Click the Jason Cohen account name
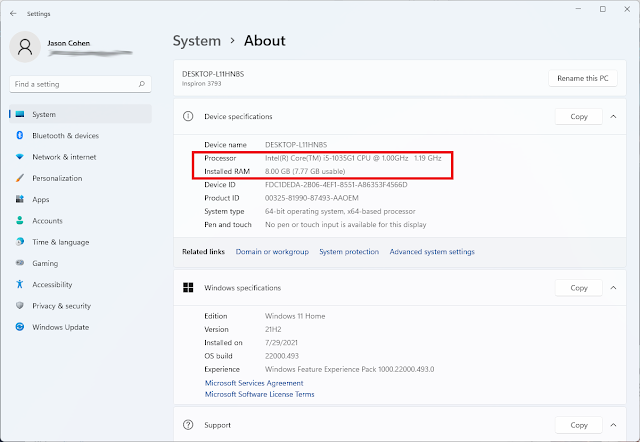Screen dimensions: 640x442 coord(69,43)
